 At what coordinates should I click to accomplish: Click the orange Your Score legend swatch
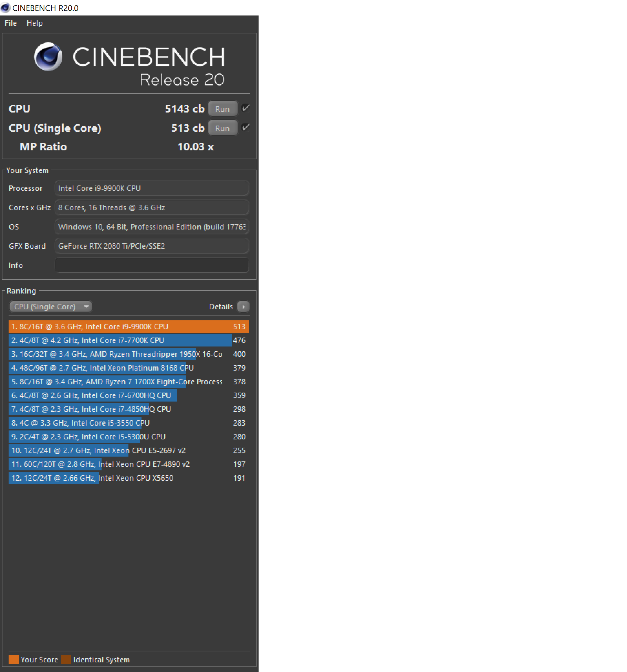[x=13, y=659]
